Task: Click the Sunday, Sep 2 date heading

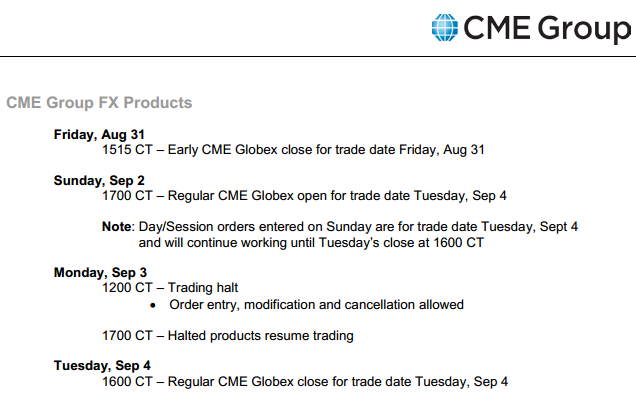Action: (99, 180)
